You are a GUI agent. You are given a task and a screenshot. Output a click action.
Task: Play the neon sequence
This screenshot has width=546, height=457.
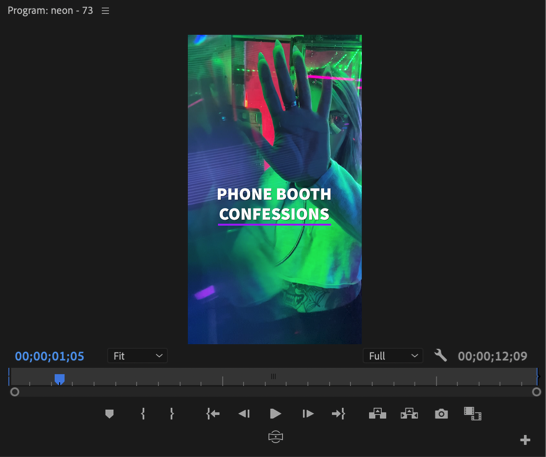pyautogui.click(x=275, y=414)
